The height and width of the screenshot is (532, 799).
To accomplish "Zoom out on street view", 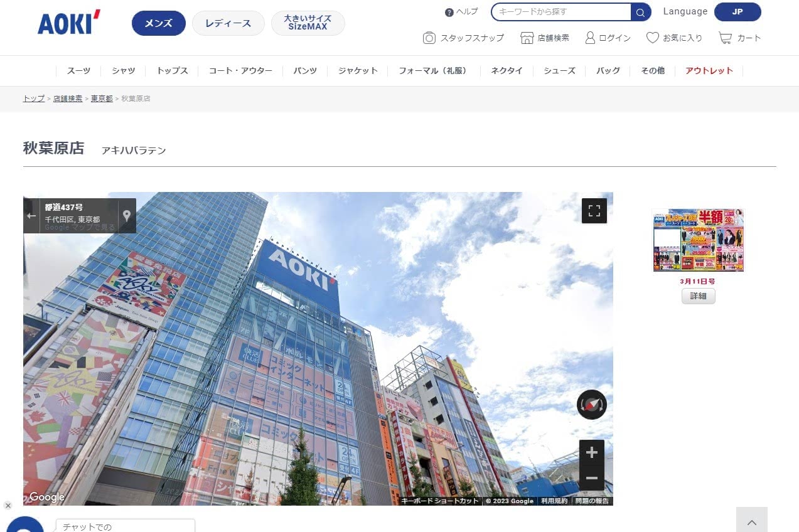I will 592,478.
